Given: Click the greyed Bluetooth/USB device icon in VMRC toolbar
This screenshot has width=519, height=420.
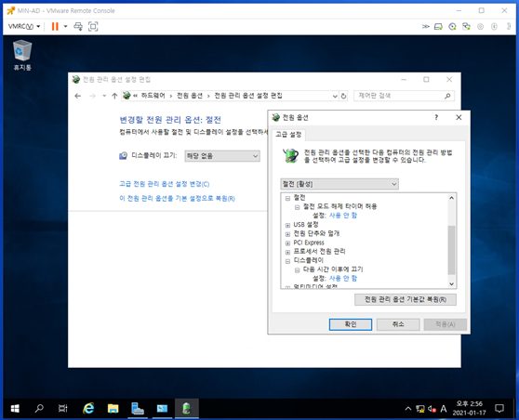Looking at the screenshot, I should [494, 26].
